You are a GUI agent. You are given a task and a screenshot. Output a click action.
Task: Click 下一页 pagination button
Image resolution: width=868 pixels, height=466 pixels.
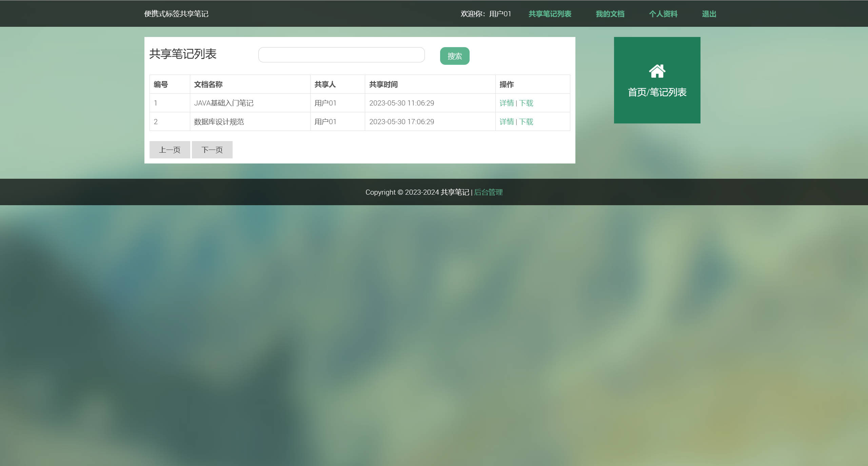click(212, 150)
